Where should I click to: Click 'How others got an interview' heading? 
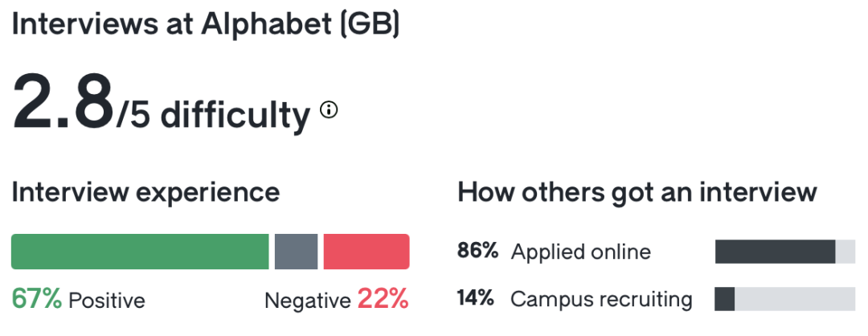coord(637,193)
